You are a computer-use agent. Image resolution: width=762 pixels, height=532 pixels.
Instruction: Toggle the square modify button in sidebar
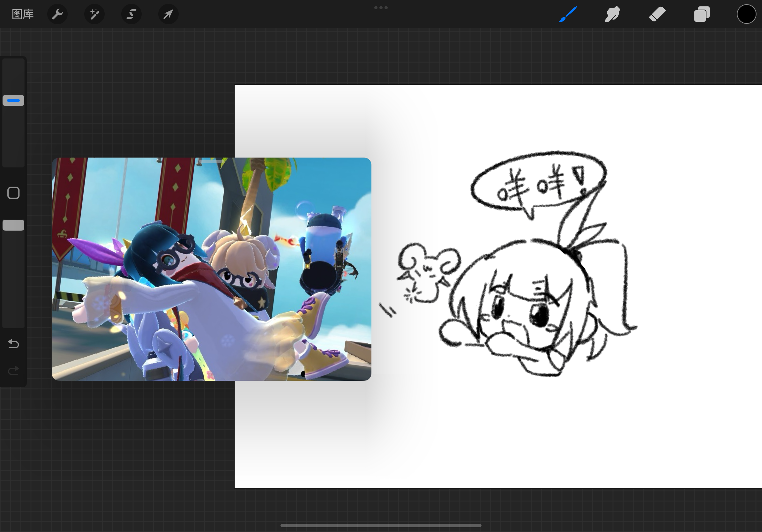[x=13, y=193]
